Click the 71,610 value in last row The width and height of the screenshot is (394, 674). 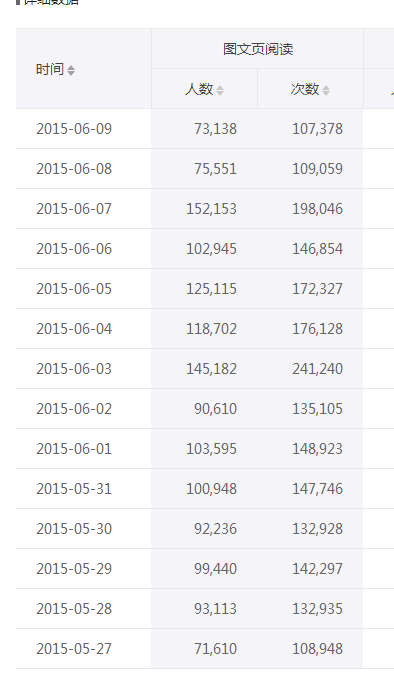click(215, 649)
